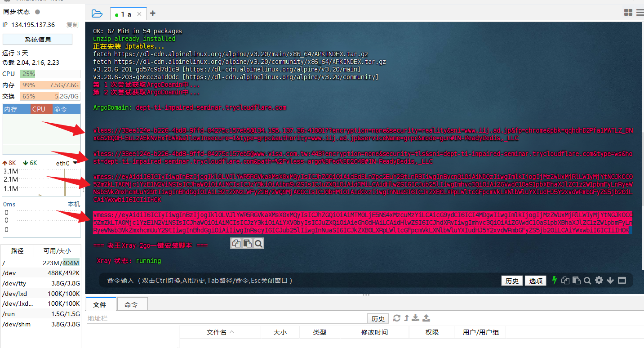Click the green lightning quick-command icon
Image resolution: width=644 pixels, height=348 pixels.
tap(555, 281)
